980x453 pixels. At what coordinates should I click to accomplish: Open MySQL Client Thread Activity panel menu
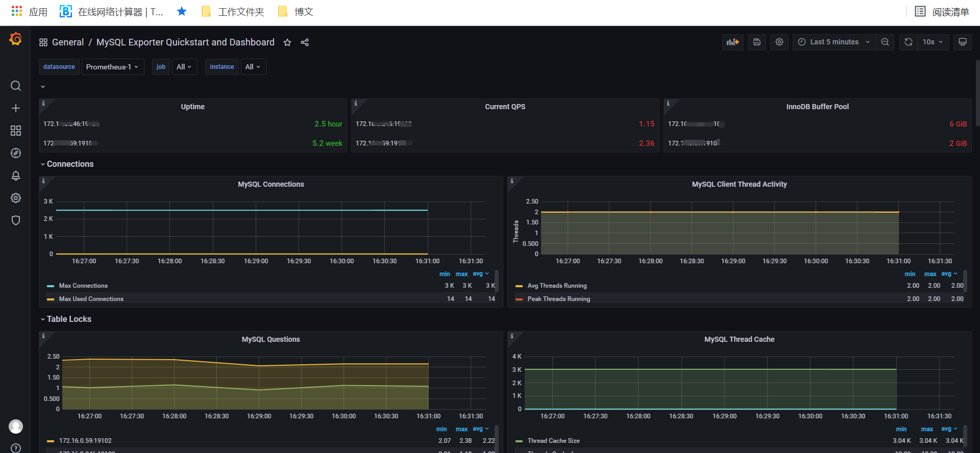(x=739, y=184)
